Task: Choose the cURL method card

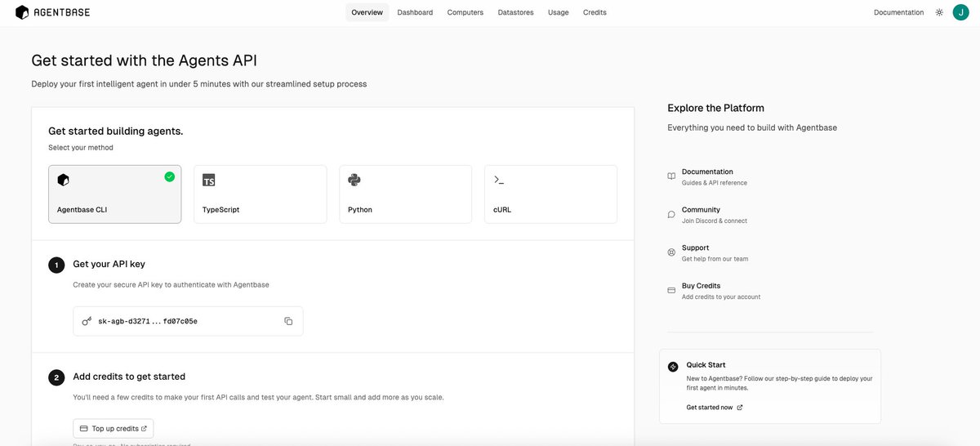Action: pyautogui.click(x=550, y=194)
